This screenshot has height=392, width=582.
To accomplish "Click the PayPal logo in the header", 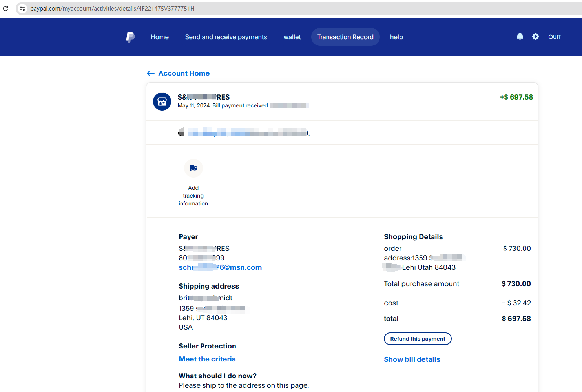I will coord(130,37).
